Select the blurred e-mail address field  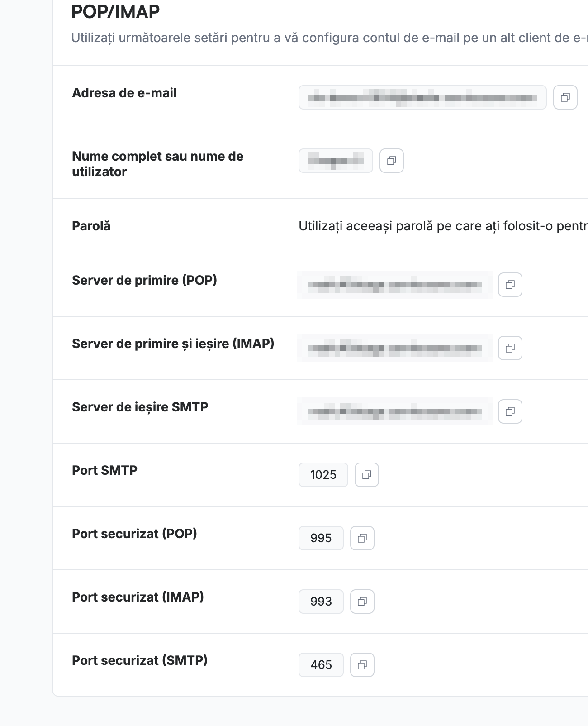(x=422, y=97)
